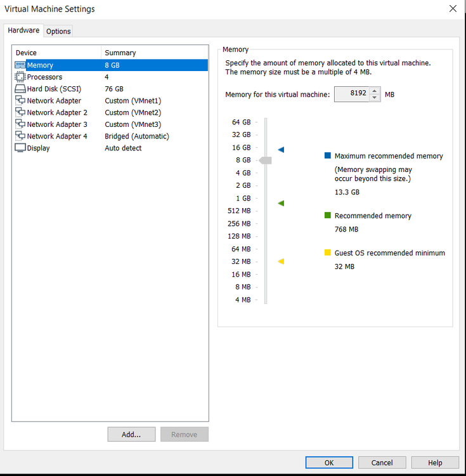Select the Memory row in device list

pyautogui.click(x=111, y=65)
